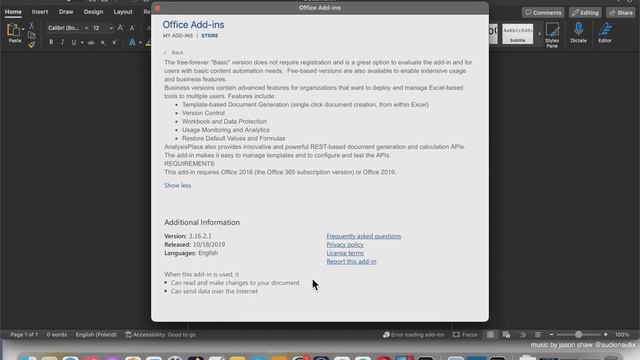This screenshot has height=360, width=640.
Task: Click Released: 10/18/2019 text
Action: 195,245
